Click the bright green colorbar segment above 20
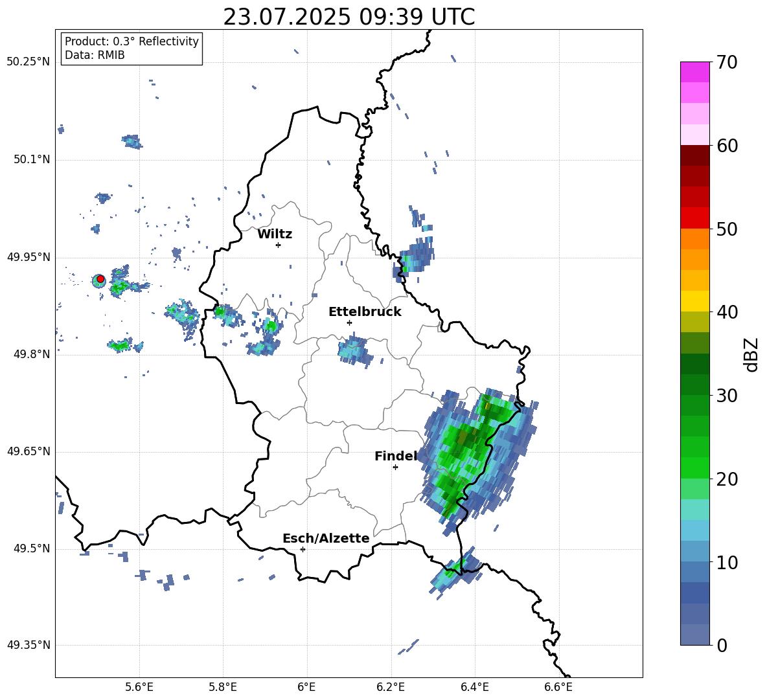Screen dimensions: 767x700 (x=694, y=468)
